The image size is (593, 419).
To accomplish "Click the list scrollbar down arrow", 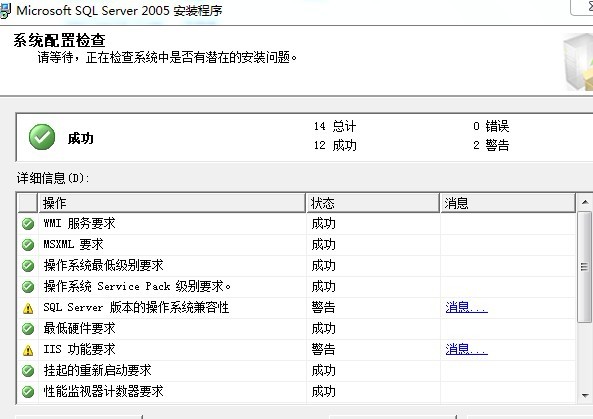I will click(x=585, y=396).
